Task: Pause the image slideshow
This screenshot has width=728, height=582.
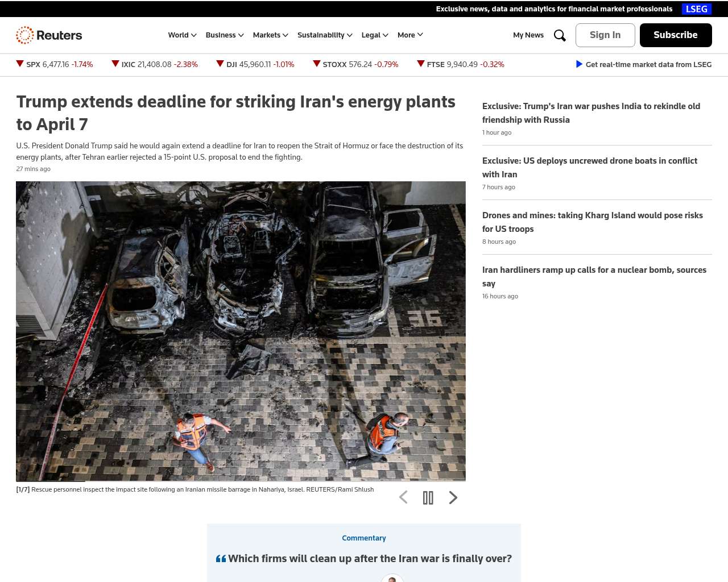Action: pyautogui.click(x=428, y=498)
